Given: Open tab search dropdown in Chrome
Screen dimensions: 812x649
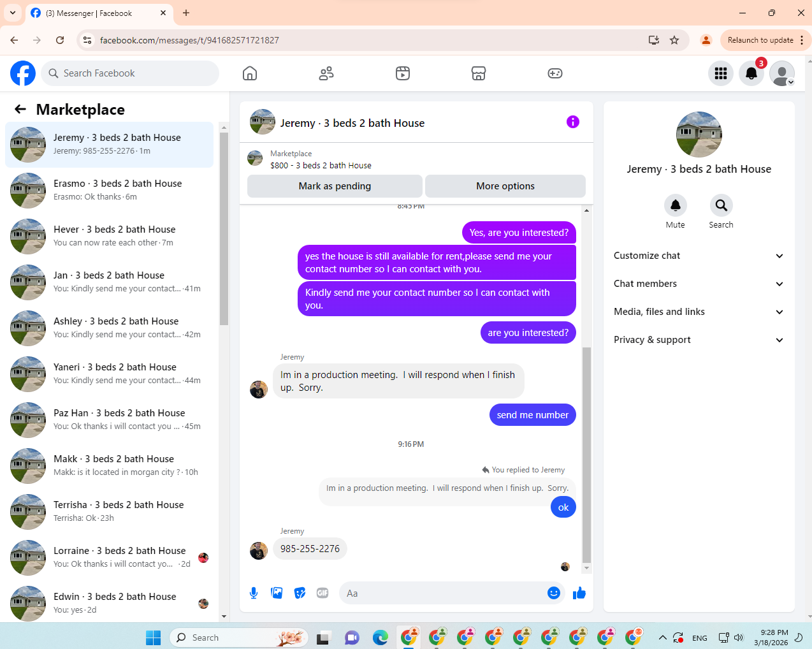Looking at the screenshot, I should click(13, 13).
